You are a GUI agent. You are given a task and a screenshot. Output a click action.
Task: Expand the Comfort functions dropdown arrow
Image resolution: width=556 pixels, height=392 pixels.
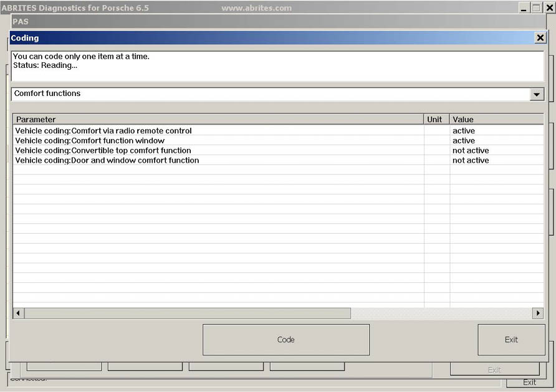pos(536,94)
